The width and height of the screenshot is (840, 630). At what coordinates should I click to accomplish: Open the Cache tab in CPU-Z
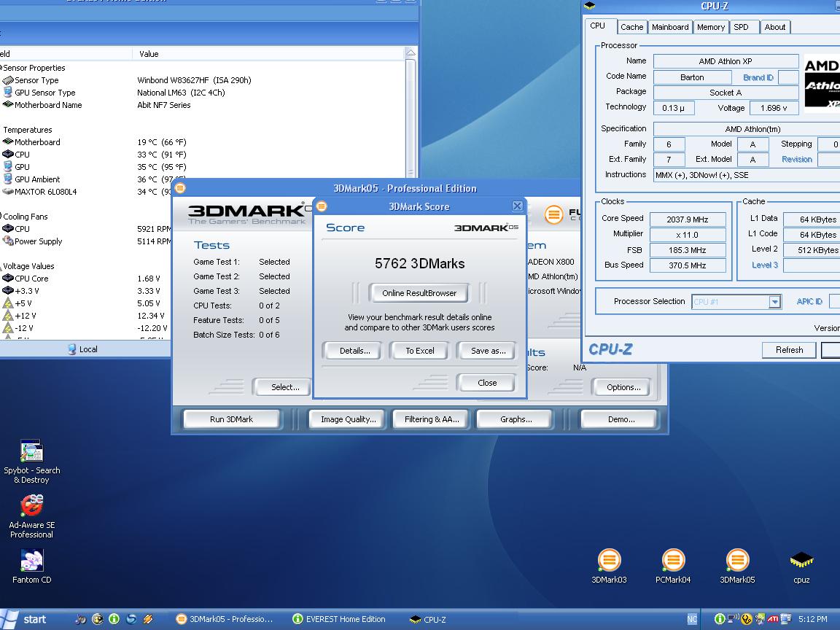[631, 27]
